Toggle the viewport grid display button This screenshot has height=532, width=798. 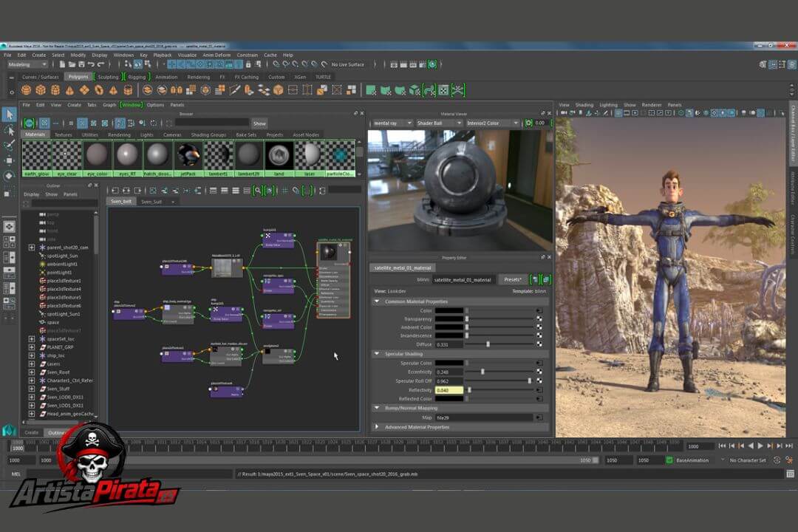618,113
